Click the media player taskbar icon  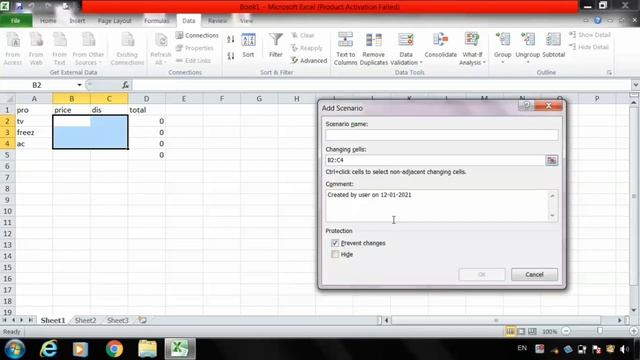click(80, 349)
